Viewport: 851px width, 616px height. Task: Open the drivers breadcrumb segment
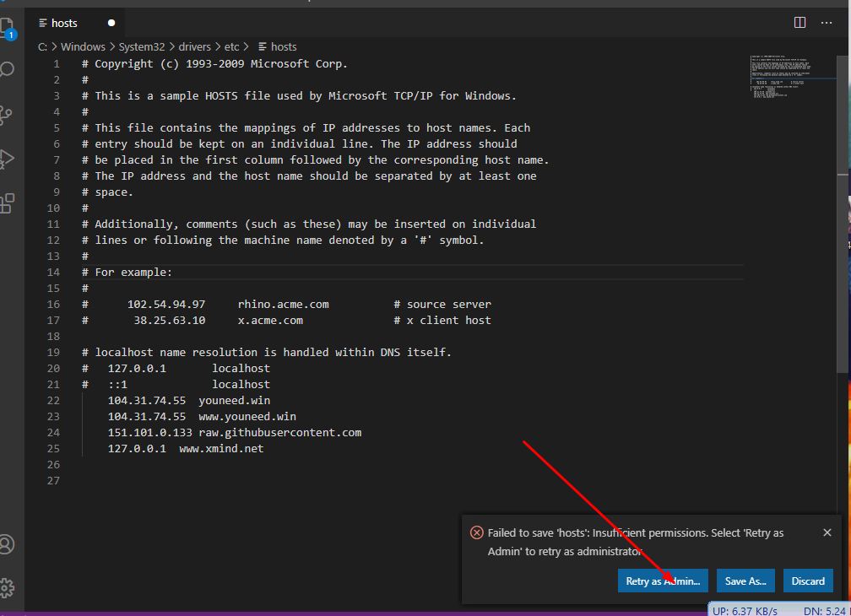[x=194, y=46]
